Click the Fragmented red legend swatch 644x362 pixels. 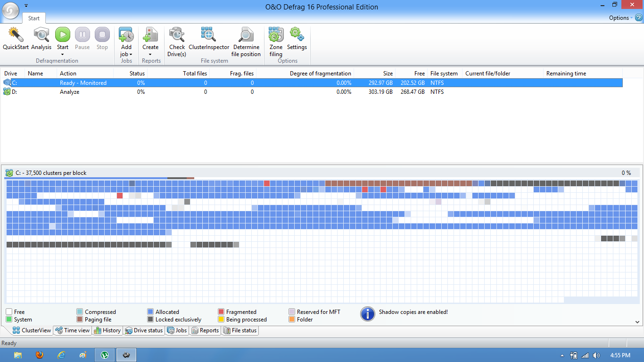point(221,312)
